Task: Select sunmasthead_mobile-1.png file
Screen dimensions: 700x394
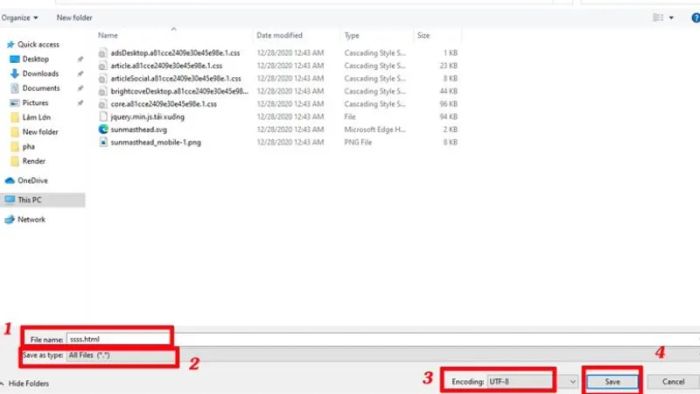Action: (x=156, y=143)
